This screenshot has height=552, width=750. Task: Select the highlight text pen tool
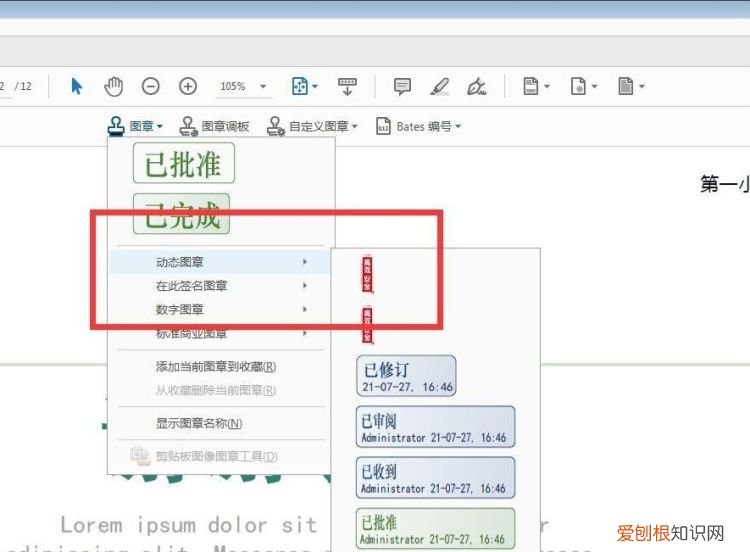[x=440, y=87]
